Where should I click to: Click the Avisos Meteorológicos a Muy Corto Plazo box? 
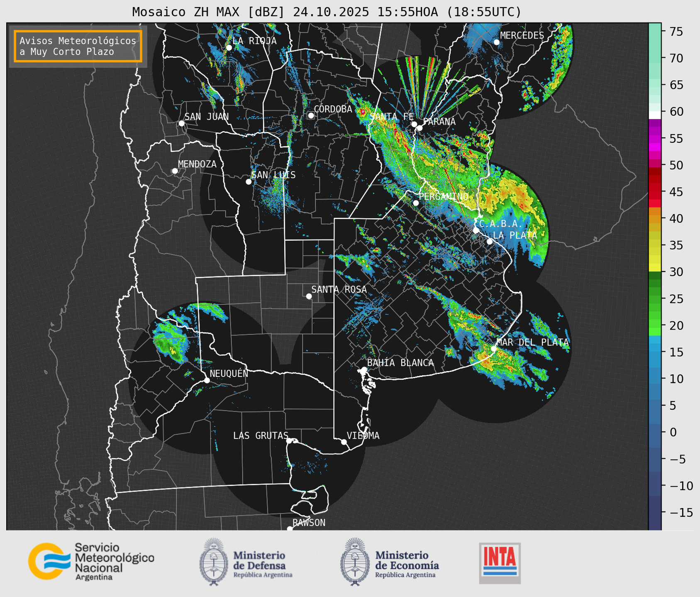coord(78,46)
